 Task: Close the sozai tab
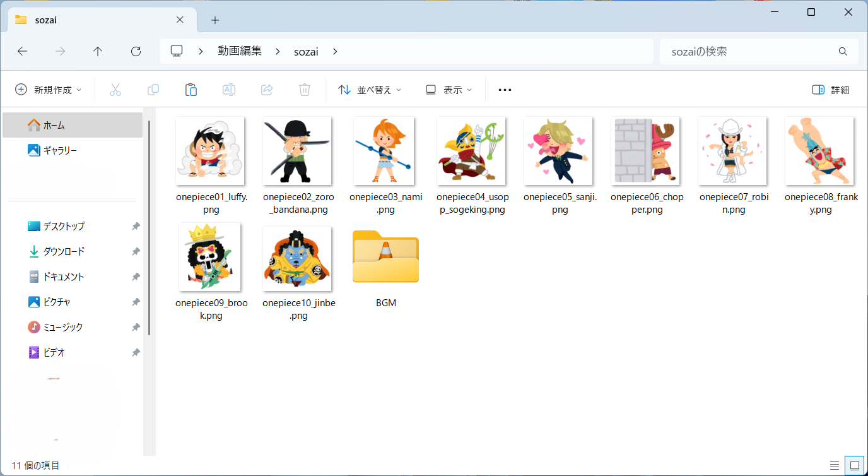180,20
